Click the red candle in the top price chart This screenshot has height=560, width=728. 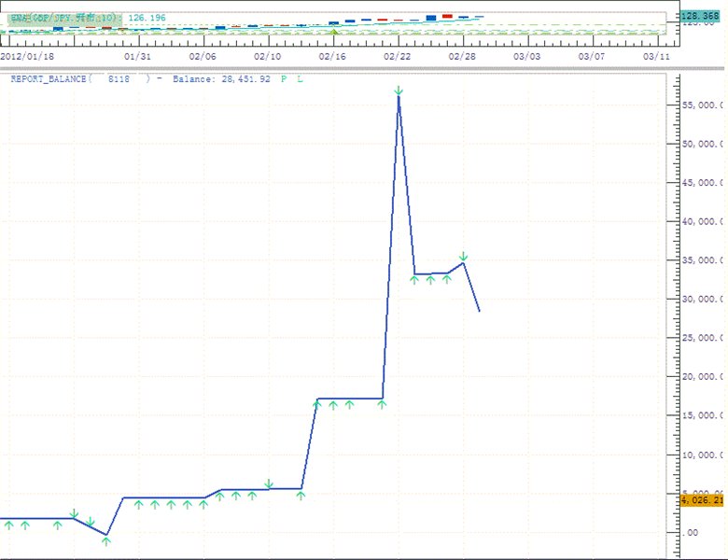coord(447,16)
